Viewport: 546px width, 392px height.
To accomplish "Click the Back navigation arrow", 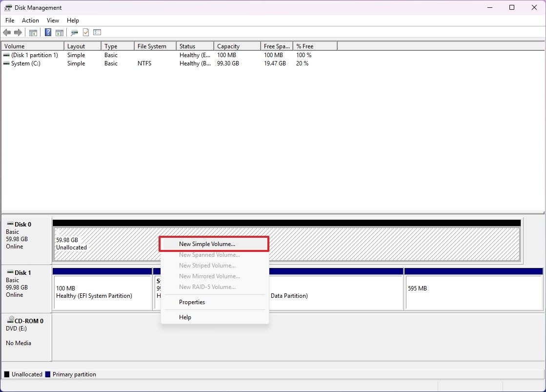I will pyautogui.click(x=7, y=32).
